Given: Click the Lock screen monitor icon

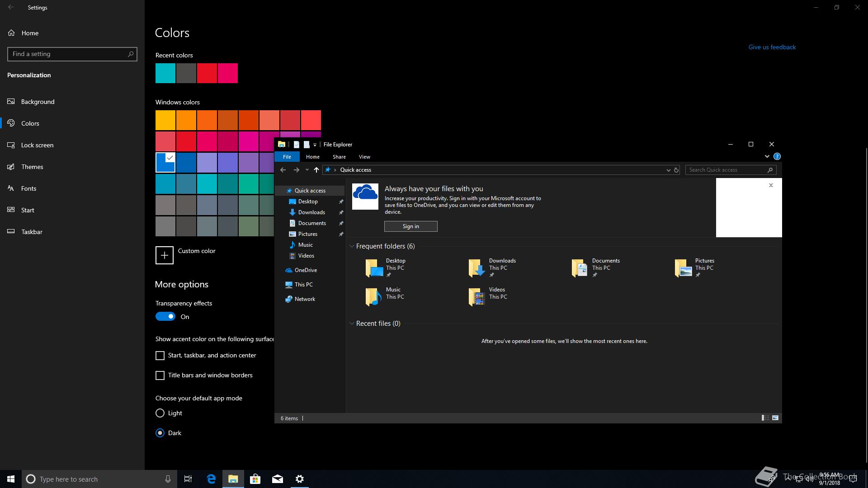Looking at the screenshot, I should point(11,145).
